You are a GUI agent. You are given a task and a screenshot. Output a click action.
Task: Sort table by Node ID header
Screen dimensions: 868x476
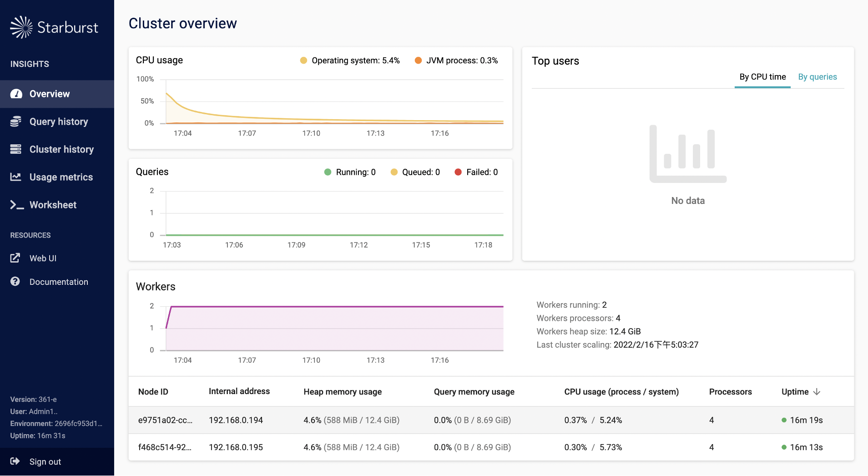pos(153,392)
